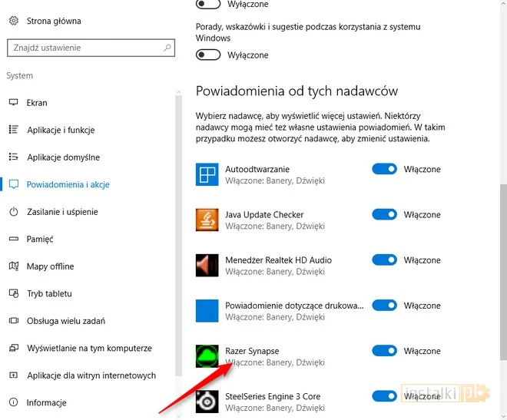Click the right-side page scrollbar
507x420 pixels.
[x=503, y=230]
